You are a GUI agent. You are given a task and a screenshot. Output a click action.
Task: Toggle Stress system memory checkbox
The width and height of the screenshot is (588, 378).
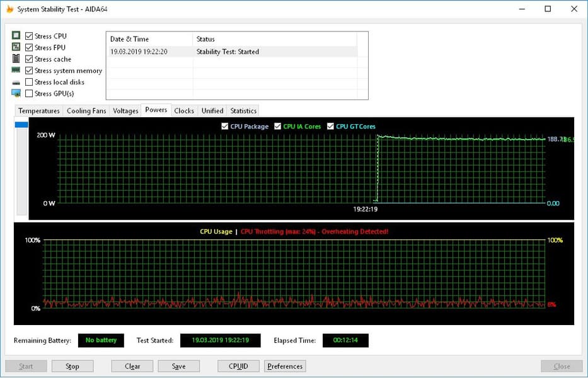29,71
